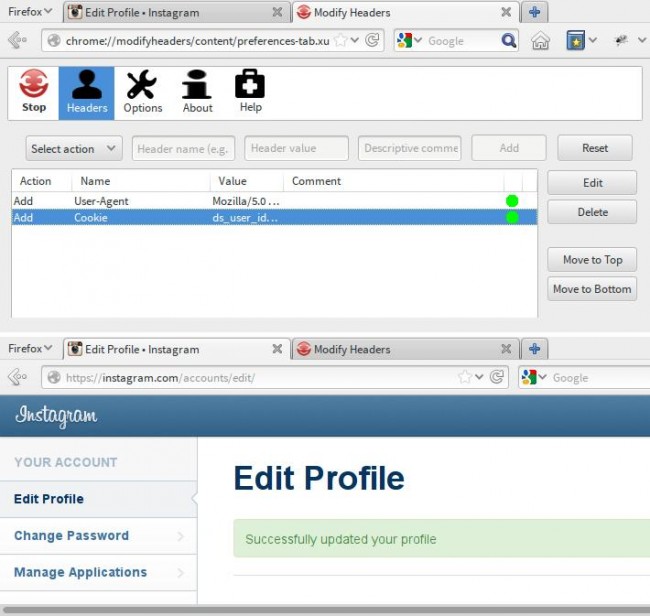Viewport: 650px width, 616px height.
Task: Open search engine dropdown in upper Google box
Action: (418, 40)
